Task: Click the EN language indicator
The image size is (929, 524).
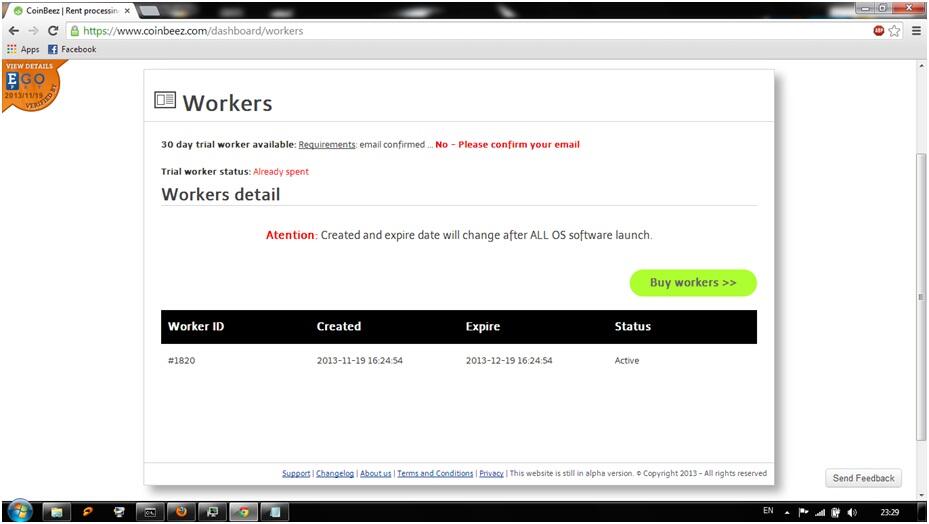Action: coord(768,510)
